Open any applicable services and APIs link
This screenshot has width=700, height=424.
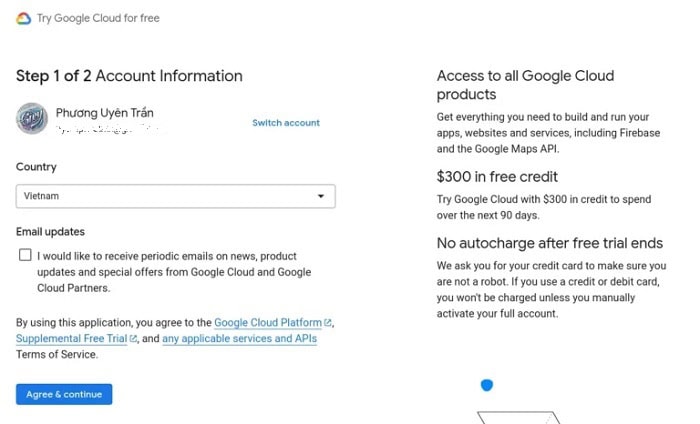[x=239, y=338]
